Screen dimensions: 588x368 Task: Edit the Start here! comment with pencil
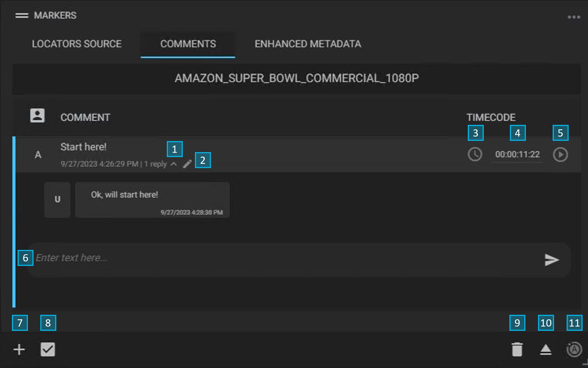pos(187,164)
